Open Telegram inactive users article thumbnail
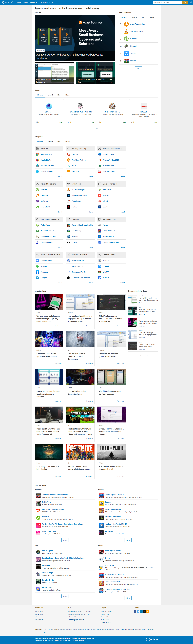 coord(54,73)
